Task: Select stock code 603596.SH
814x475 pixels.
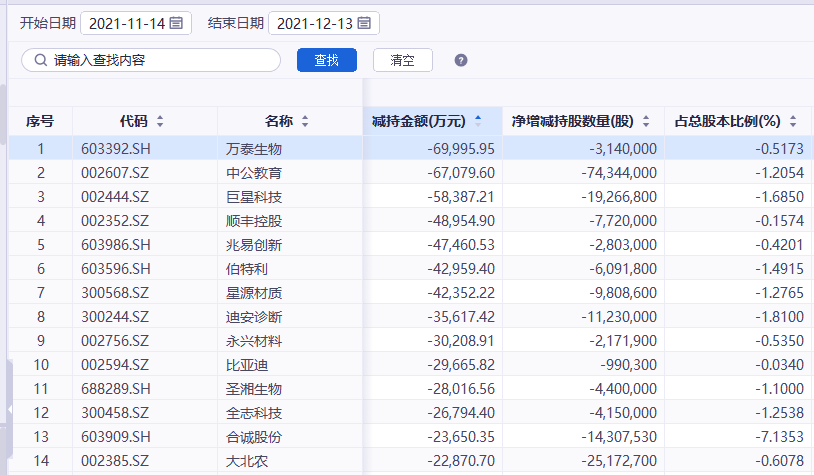Action: coord(116,269)
